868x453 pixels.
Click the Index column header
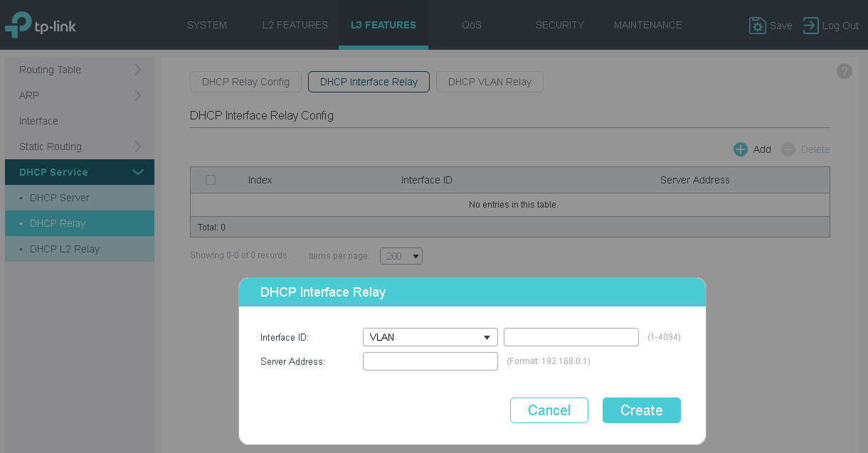[260, 180]
